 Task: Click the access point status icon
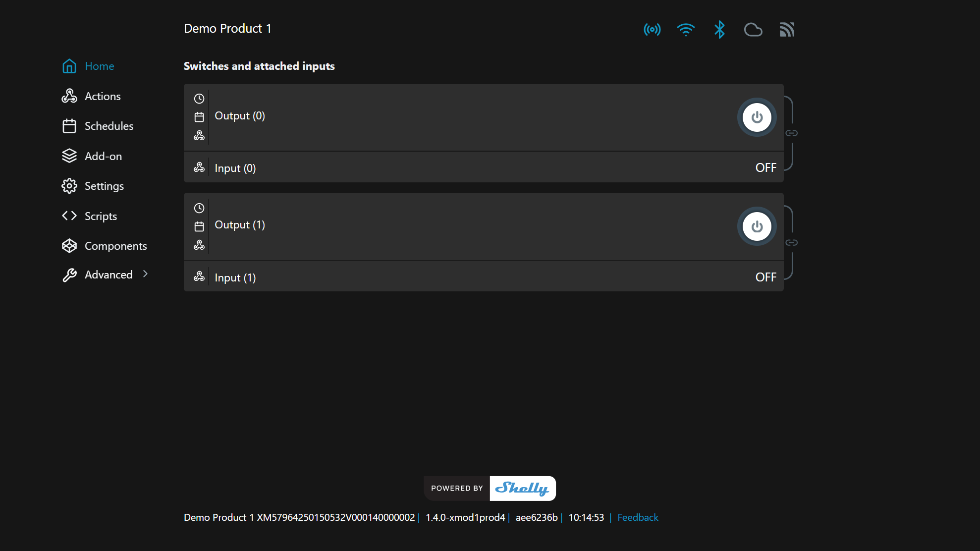652,30
